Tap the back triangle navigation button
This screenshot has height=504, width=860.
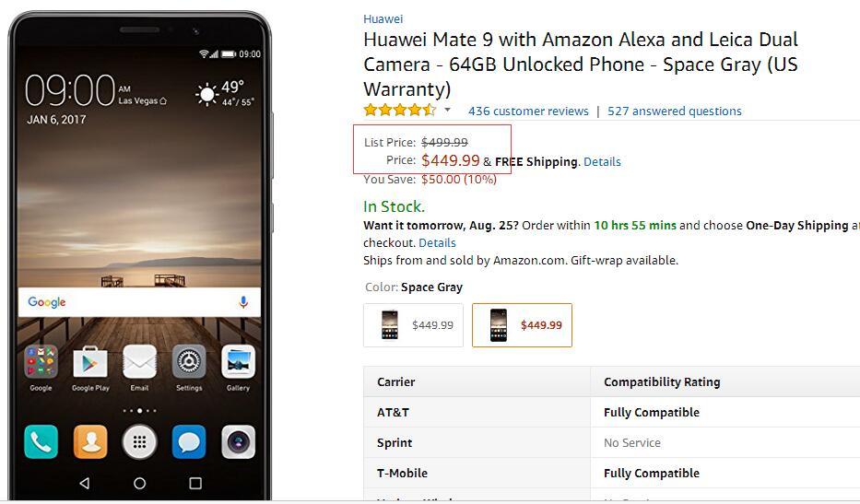click(x=85, y=483)
